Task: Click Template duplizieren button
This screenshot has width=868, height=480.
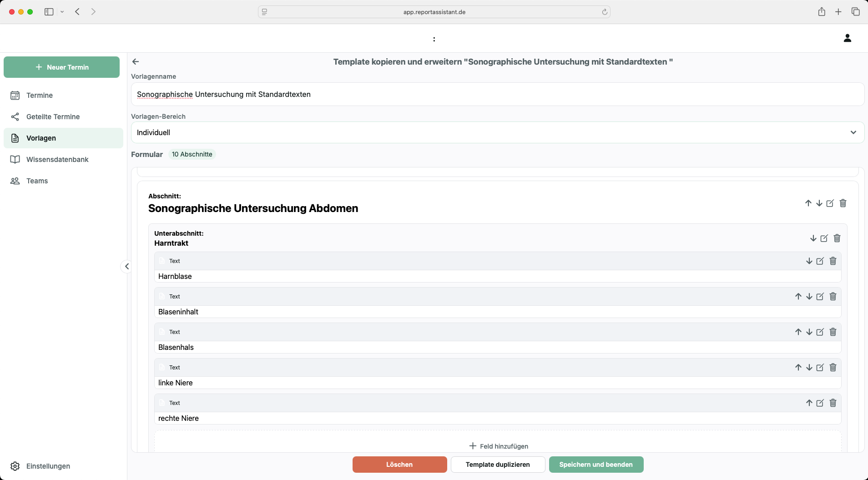Action: coord(498,465)
